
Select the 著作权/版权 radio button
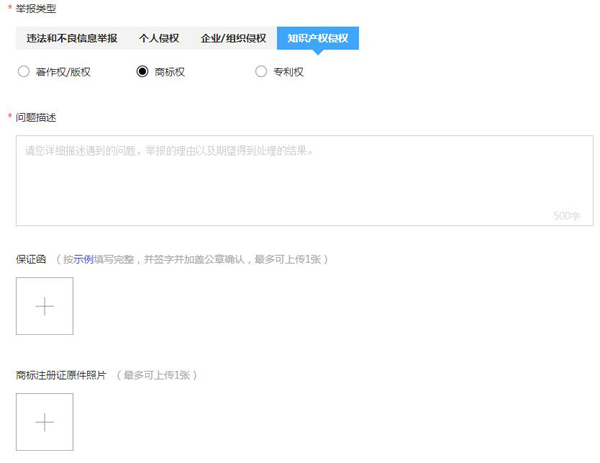pyautogui.click(x=24, y=72)
